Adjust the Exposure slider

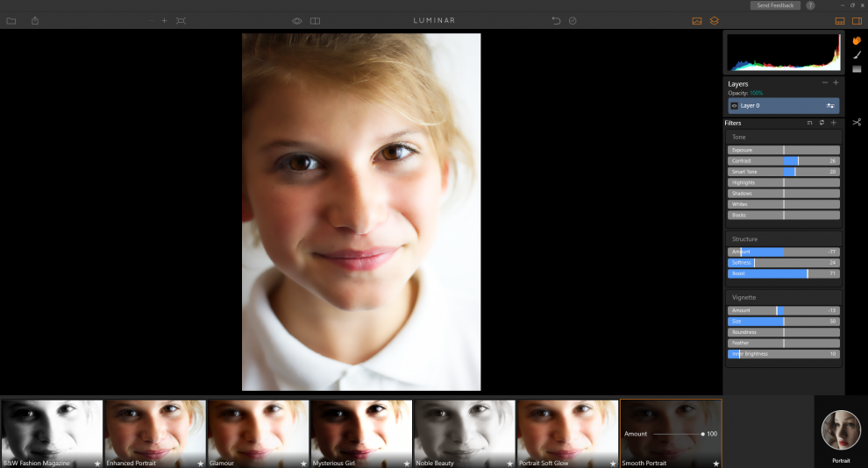[x=783, y=150]
